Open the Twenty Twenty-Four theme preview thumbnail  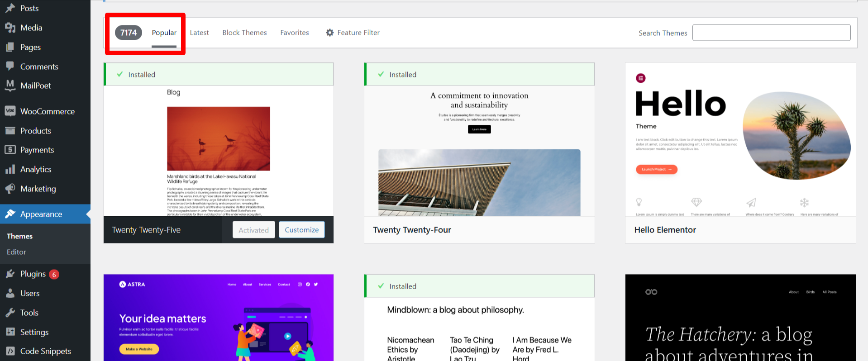(x=479, y=151)
